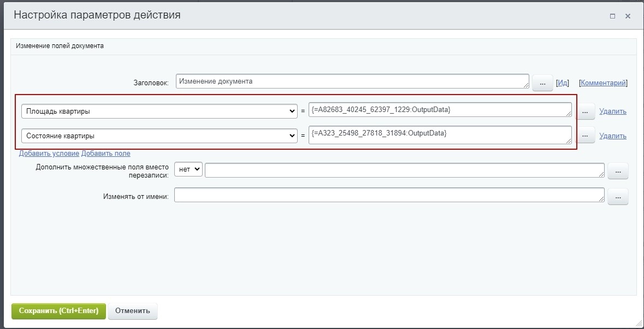Open value picker '...' for Состояние квартиры row
The image size is (644, 329).
tap(585, 136)
